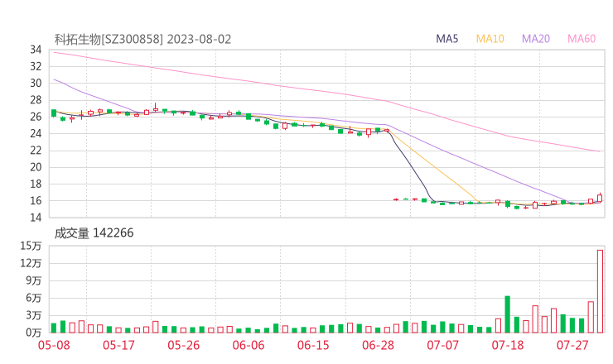This screenshot has height=364, width=613.
Task: Click the last red candlestick at the chart's right edge
Action: tap(600, 198)
